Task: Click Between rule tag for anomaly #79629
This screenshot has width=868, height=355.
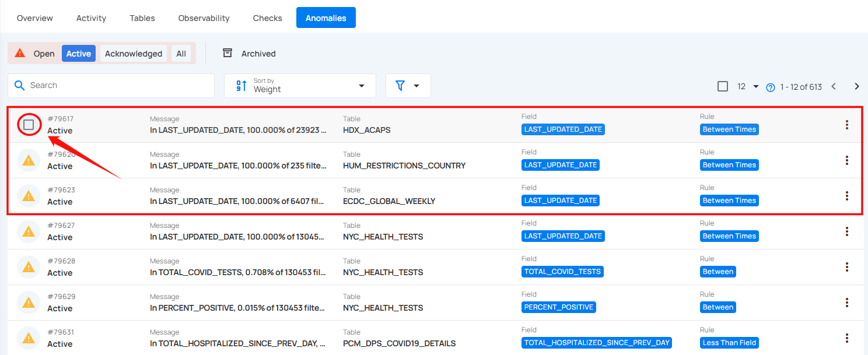Action: [x=718, y=307]
